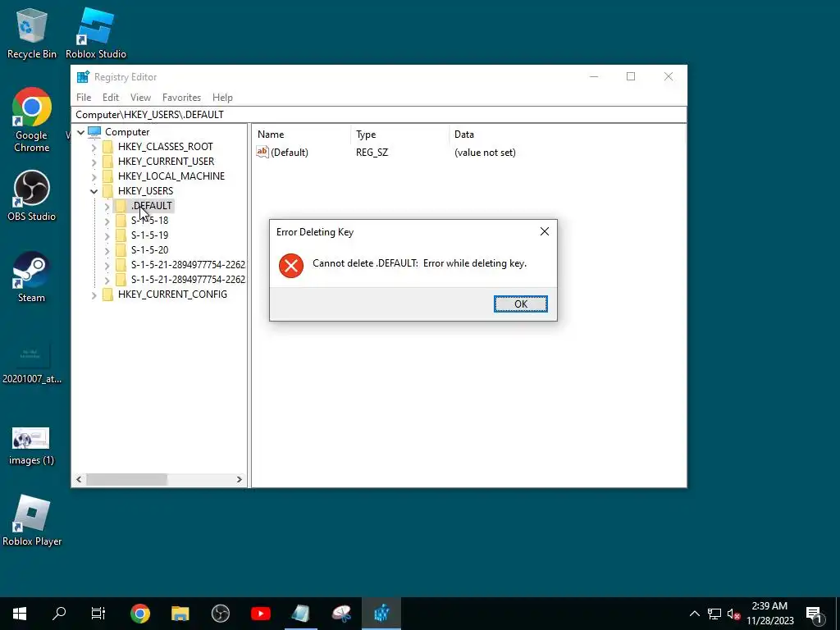Viewport: 840px width, 630px height.
Task: Click the tree scrollbar left arrow
Action: [79, 479]
